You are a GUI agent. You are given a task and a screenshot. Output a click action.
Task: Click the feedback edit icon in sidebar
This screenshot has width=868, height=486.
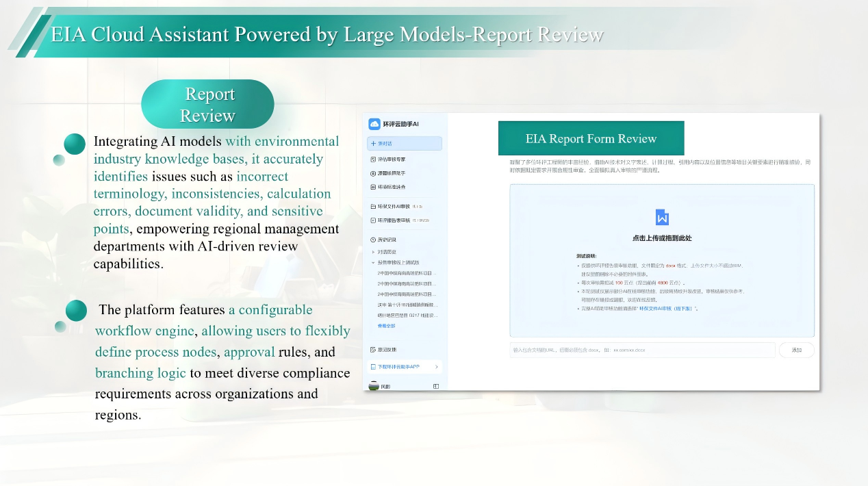click(x=373, y=350)
